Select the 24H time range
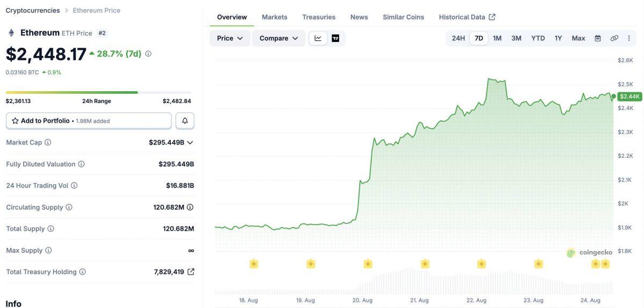The width and height of the screenshot is (644, 308). [458, 38]
